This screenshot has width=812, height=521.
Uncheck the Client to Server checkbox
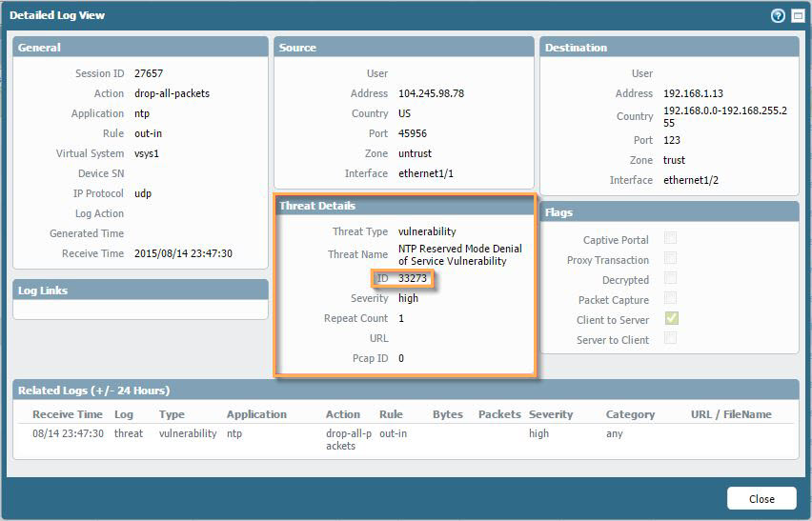pyautogui.click(x=671, y=319)
